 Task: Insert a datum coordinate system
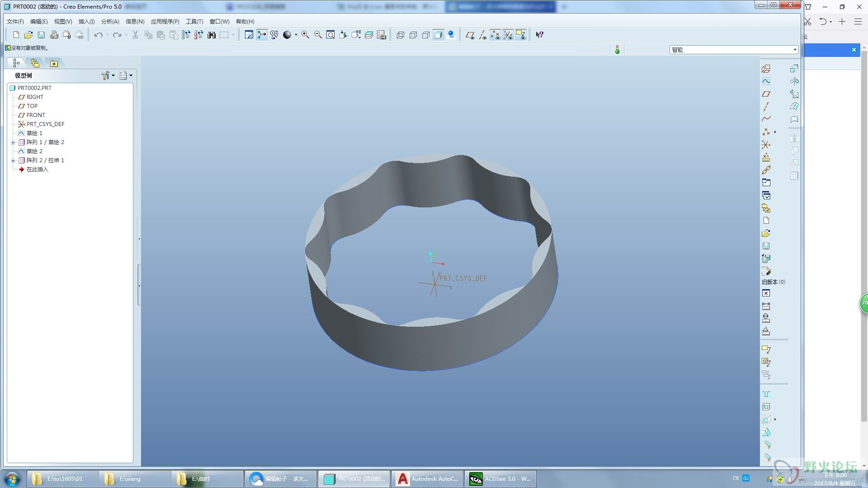tap(766, 145)
